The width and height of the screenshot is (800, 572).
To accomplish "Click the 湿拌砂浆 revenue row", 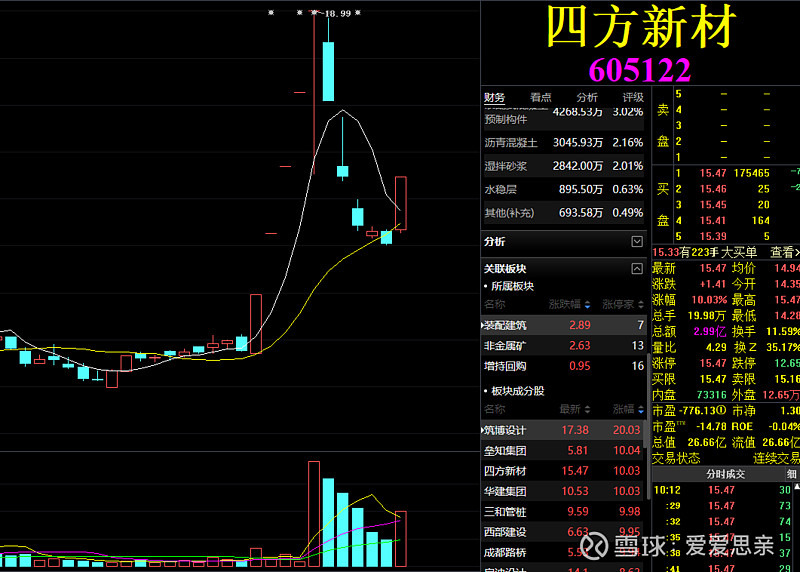I will [x=563, y=166].
